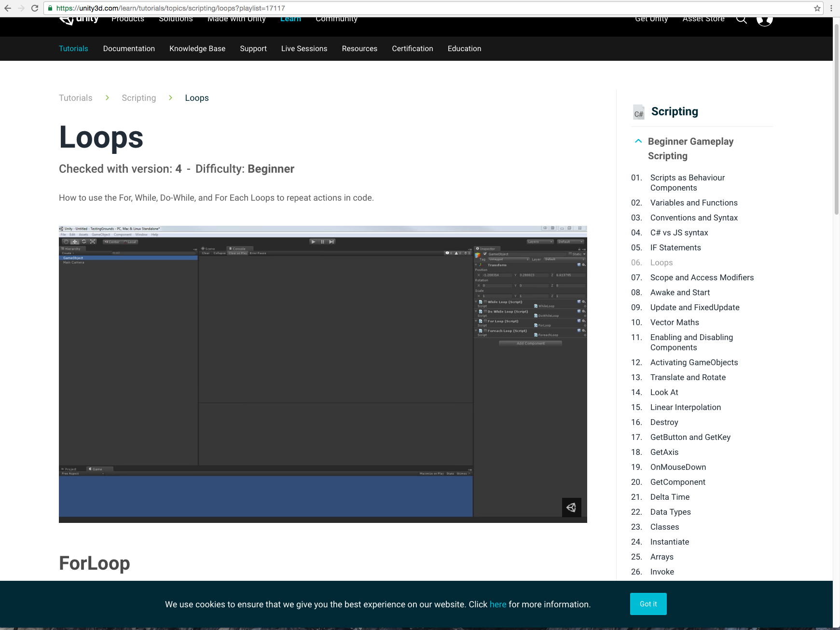
Task: Collapse the Beginner Gameplay Scripting section
Action: pos(638,141)
